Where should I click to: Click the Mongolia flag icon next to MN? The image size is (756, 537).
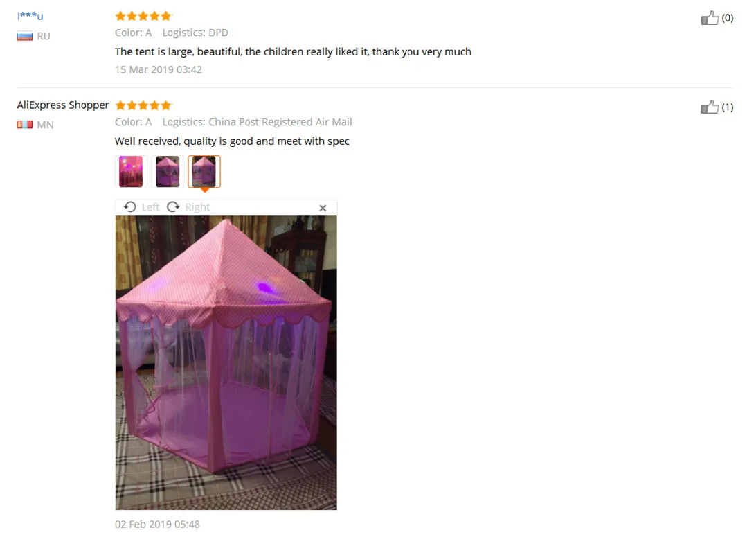point(25,125)
